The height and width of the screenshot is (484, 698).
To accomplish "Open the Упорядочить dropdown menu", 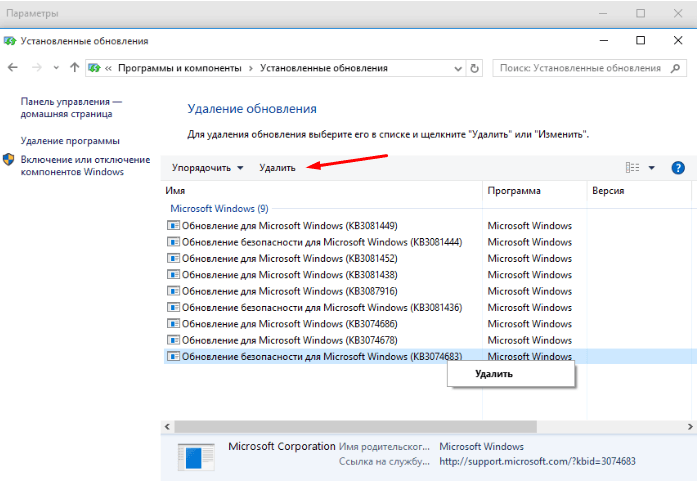I will (207, 168).
